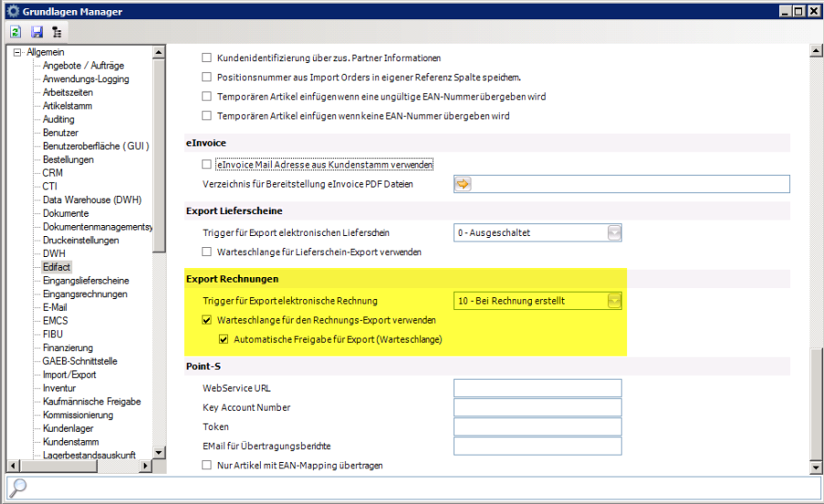Toggle Automatische Freigabe für Export checkbox
This screenshot has height=504, width=824.
click(x=224, y=339)
